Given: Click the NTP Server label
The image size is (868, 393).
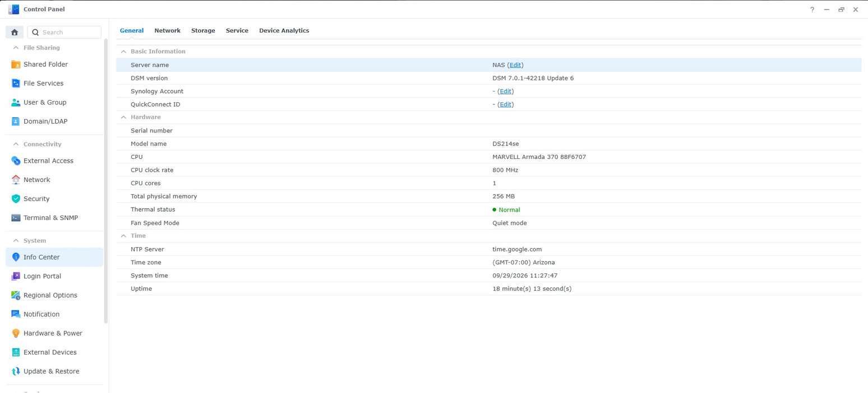Looking at the screenshot, I should (x=147, y=249).
